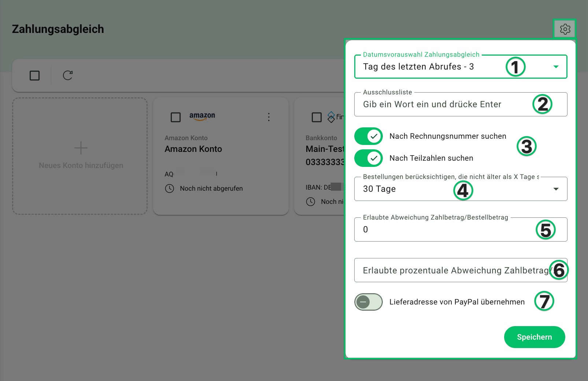Tick the select-all checkbox in toolbar
This screenshot has width=588, height=381.
point(34,75)
